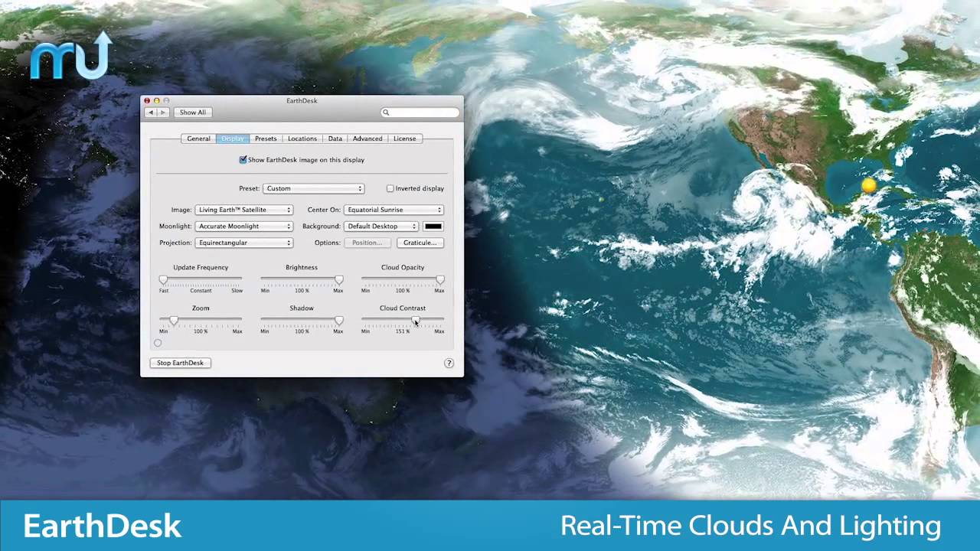Open the Image Living Earth Satellite dropdown

(x=244, y=210)
